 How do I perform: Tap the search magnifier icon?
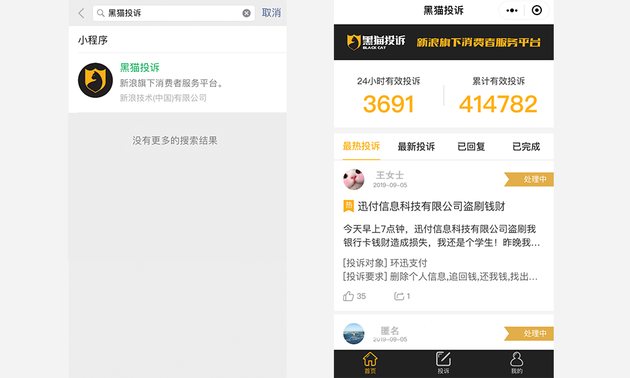click(x=100, y=13)
